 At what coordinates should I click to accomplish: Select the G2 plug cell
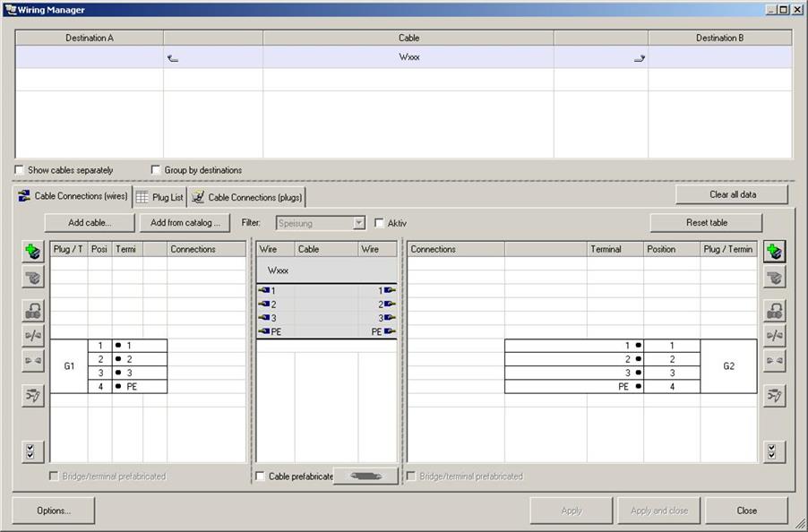728,366
